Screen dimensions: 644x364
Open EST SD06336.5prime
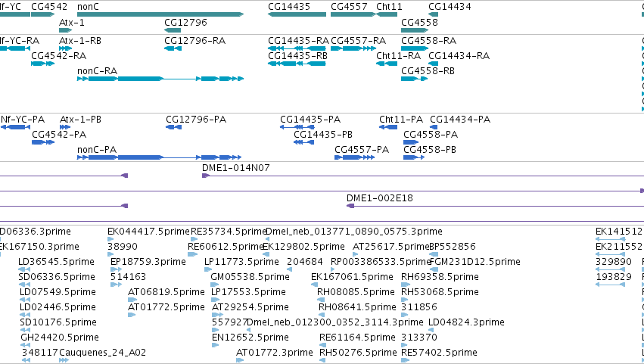click(57, 277)
